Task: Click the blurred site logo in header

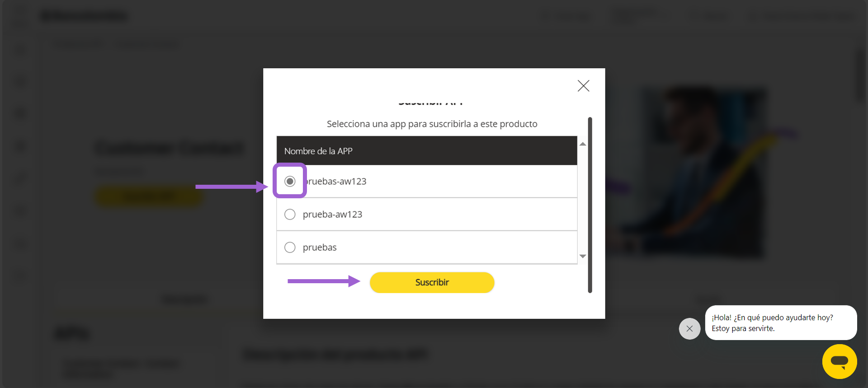Action: (85, 16)
